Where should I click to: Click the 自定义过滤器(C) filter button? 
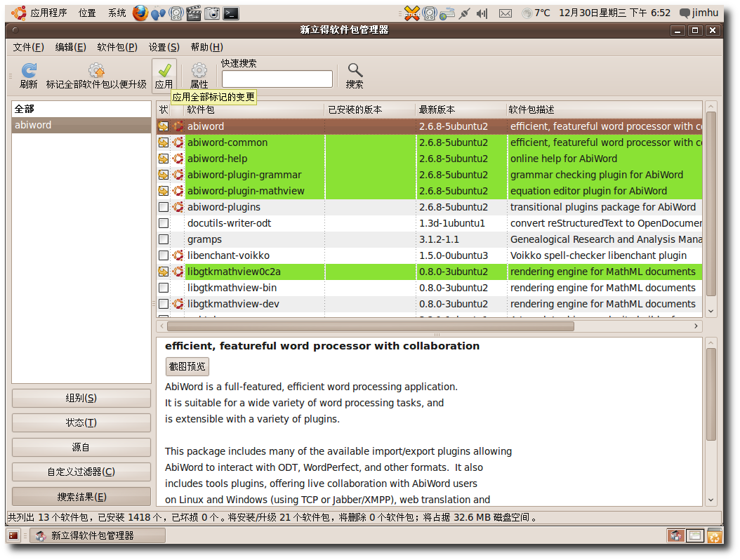click(x=81, y=472)
